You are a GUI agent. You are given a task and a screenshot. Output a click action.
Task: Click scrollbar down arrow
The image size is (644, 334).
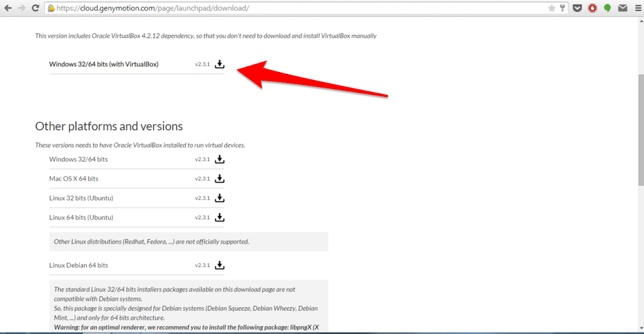click(x=641, y=328)
